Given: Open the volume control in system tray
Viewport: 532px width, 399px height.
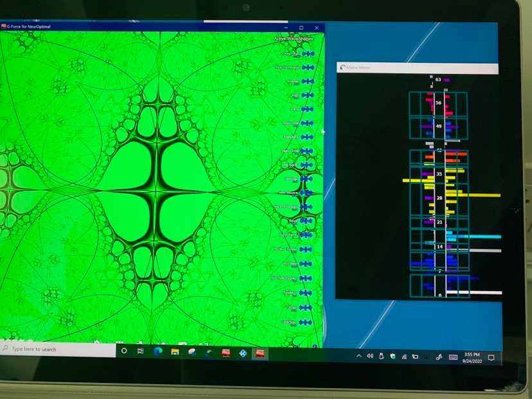Looking at the screenshot, I should pyautogui.click(x=370, y=356).
